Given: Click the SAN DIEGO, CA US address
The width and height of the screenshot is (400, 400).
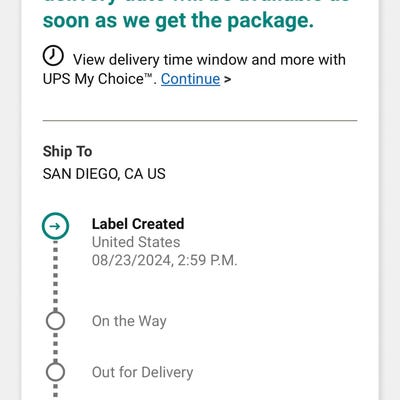Looking at the screenshot, I should pos(104,174).
